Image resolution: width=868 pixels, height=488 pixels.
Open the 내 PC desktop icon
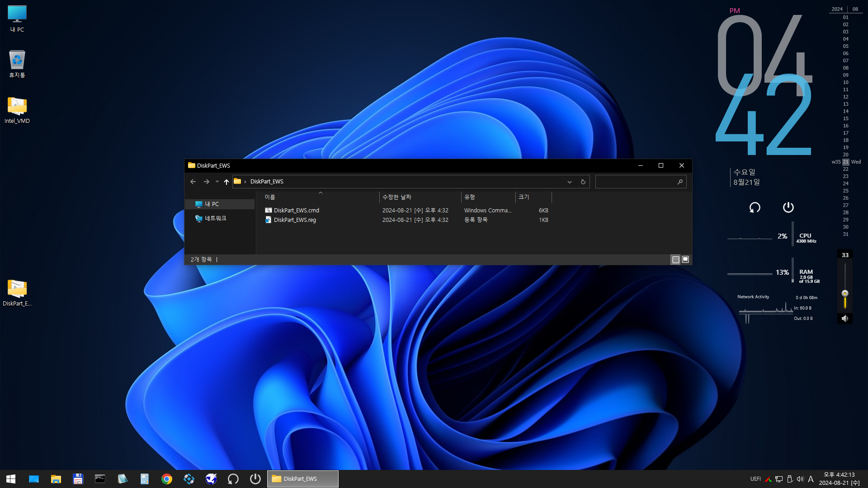tap(17, 19)
